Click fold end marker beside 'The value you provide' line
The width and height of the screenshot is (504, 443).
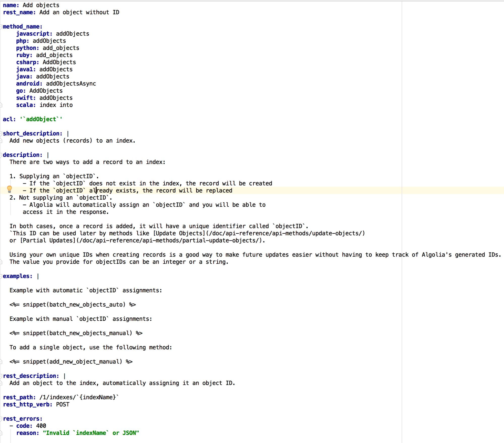(x=1, y=262)
